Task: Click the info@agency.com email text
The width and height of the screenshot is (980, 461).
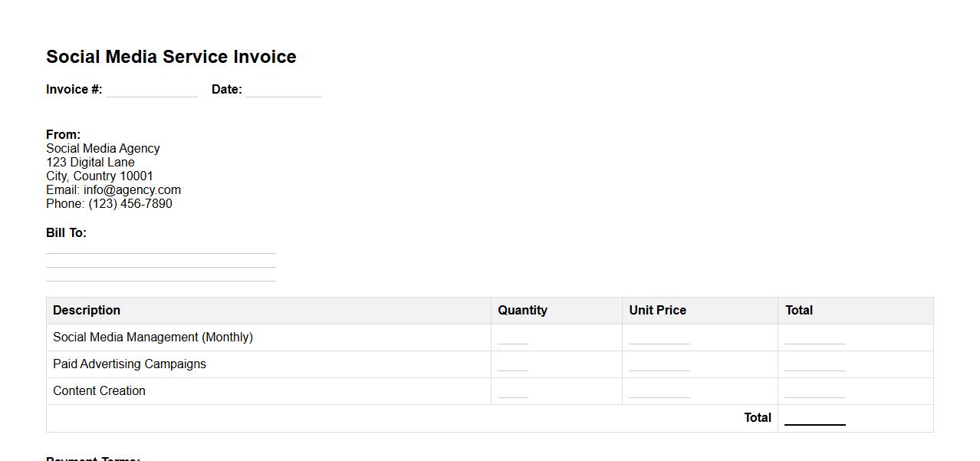Action: [132, 190]
